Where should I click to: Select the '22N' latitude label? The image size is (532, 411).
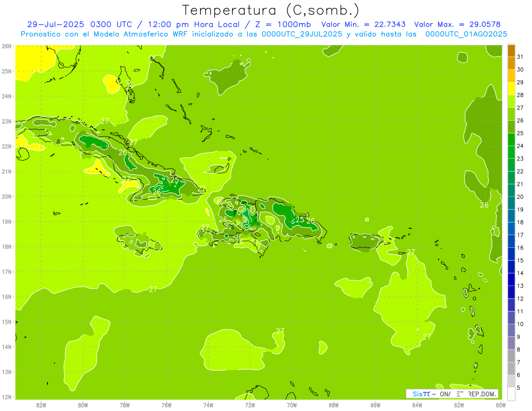(6, 146)
